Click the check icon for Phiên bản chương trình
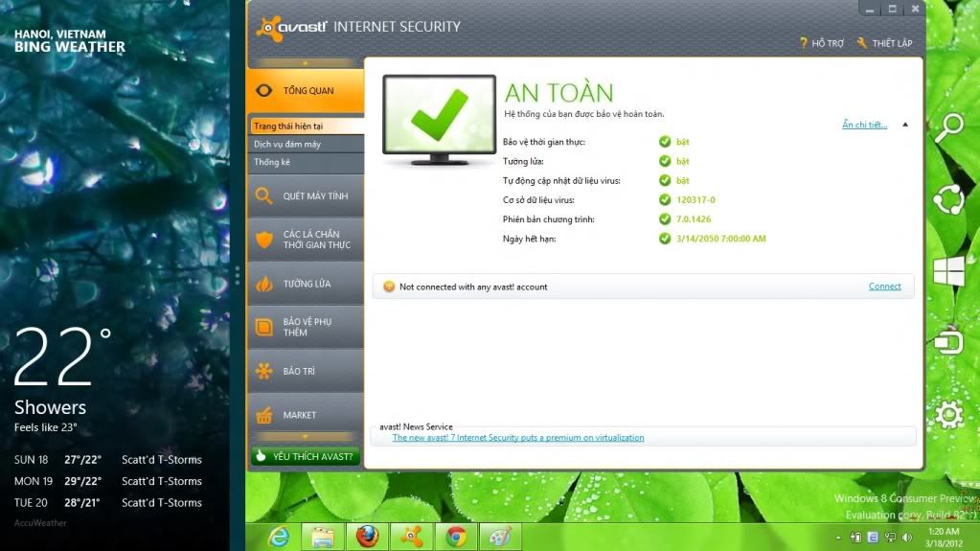The width and height of the screenshot is (980, 551). point(665,219)
